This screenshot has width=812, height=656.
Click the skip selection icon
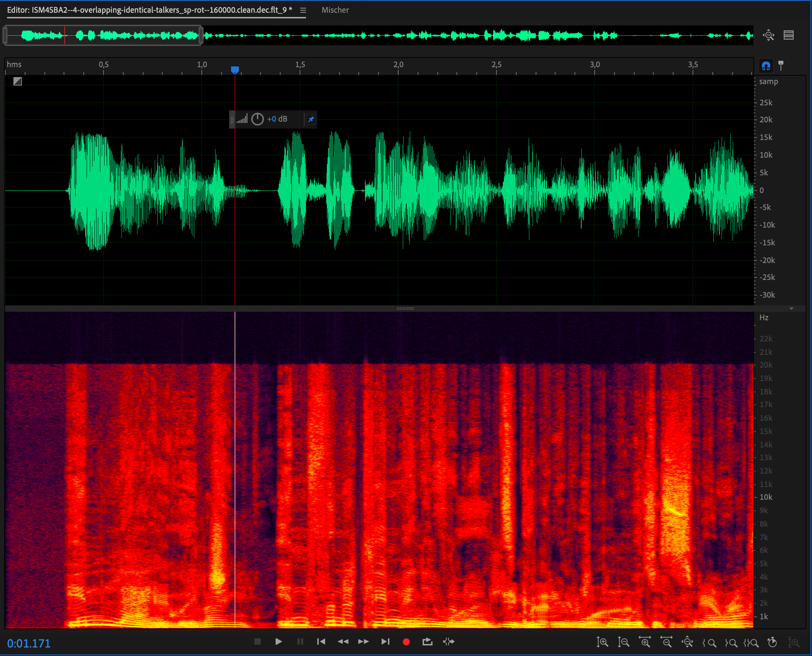click(x=449, y=642)
